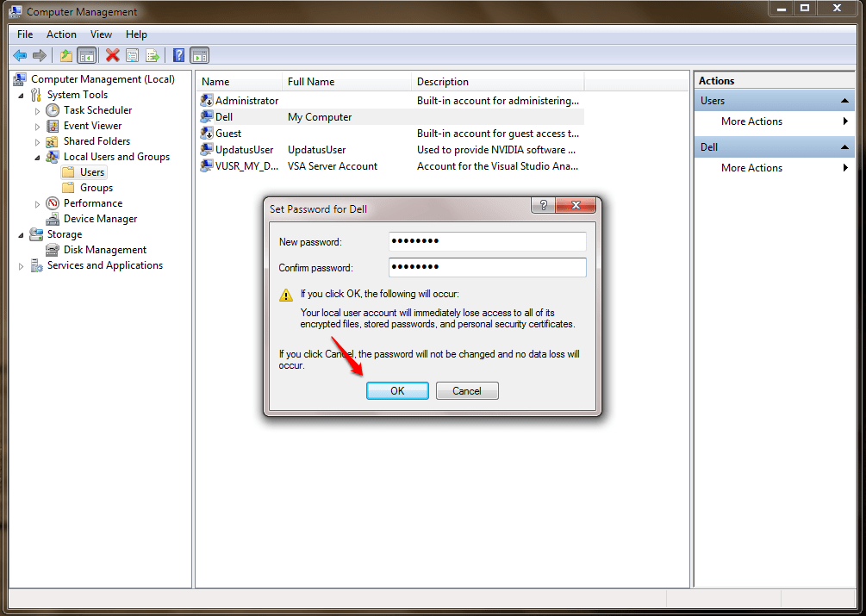Screen dimensions: 866x616
Task: Sort the list by Name column header
Action: [x=240, y=82]
